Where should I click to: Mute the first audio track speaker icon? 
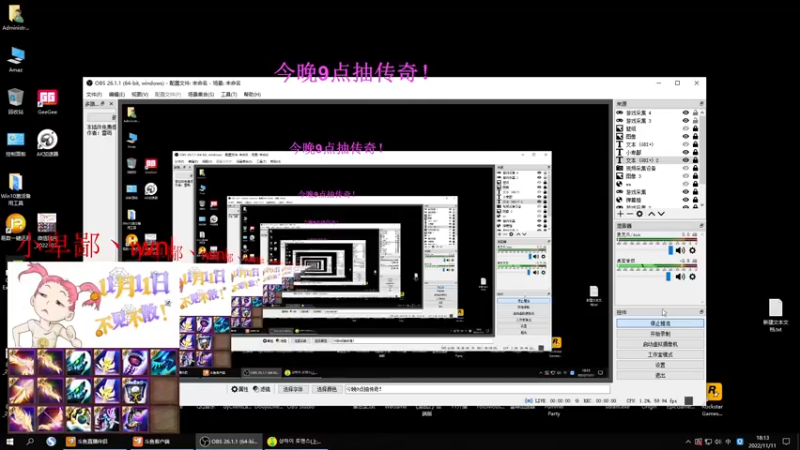point(680,251)
